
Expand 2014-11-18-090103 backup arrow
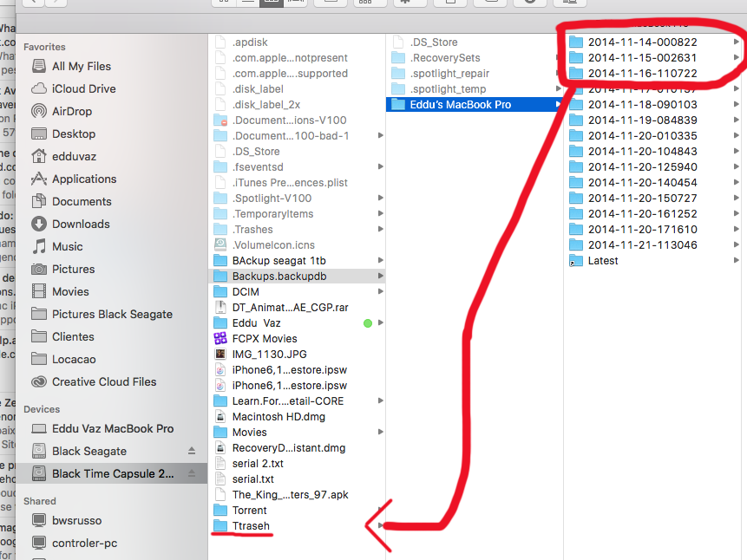pos(736,104)
